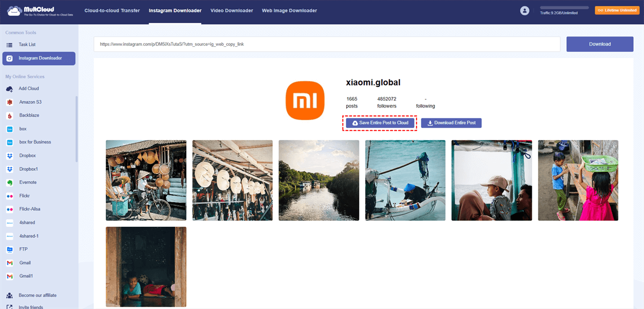The height and width of the screenshot is (309, 644).
Task: Open the man on boat photo
Action: pyautogui.click(x=405, y=181)
